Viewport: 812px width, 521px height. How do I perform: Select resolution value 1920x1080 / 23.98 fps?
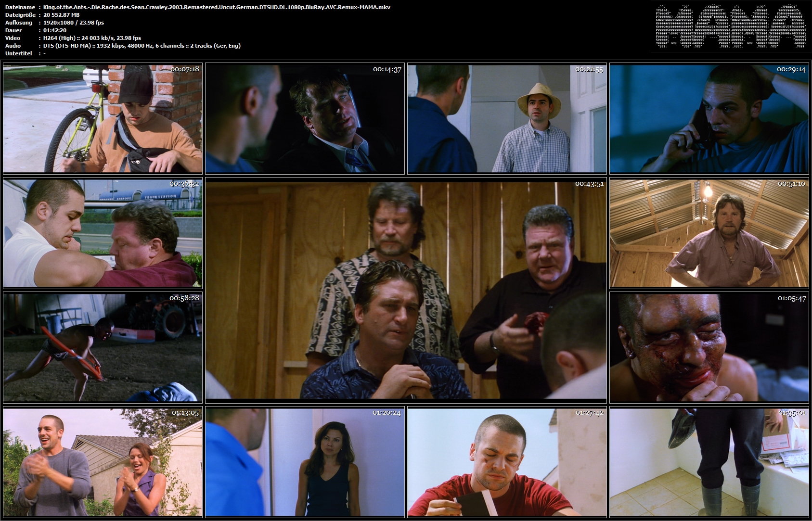[x=74, y=23]
